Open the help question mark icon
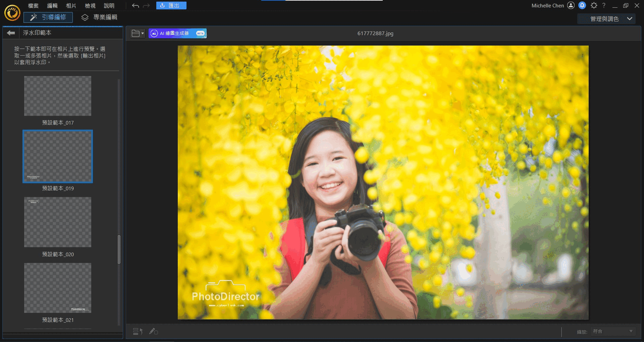 (604, 5)
